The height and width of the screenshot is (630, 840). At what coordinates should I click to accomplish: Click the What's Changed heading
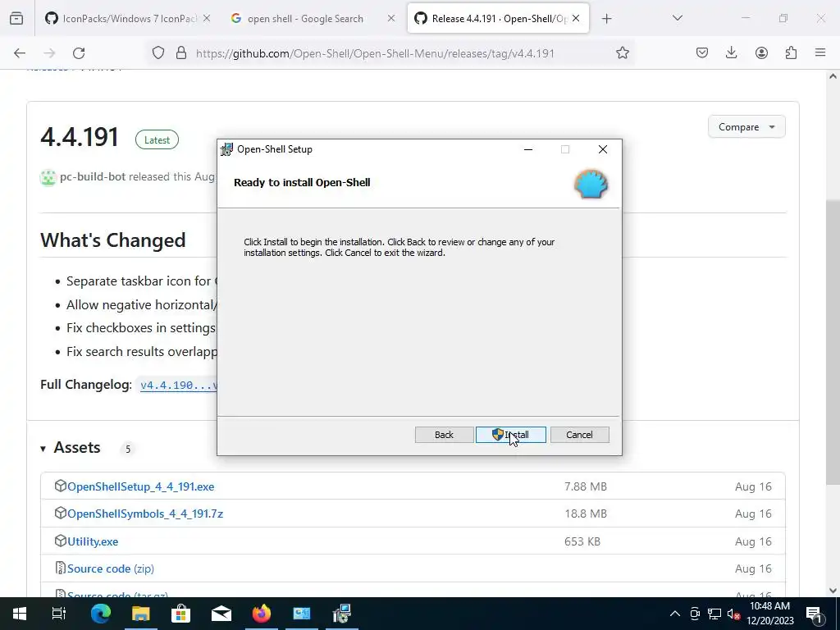click(113, 240)
